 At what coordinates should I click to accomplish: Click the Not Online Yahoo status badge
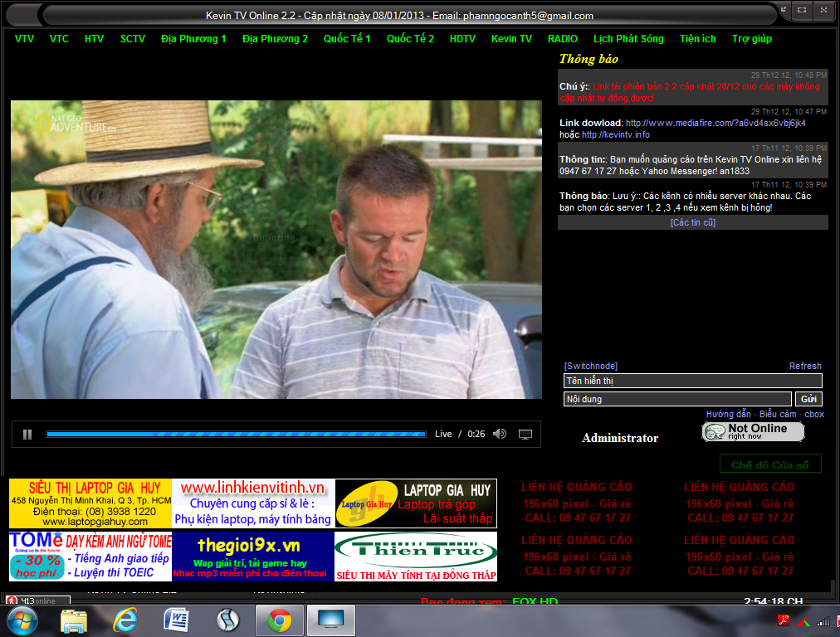coord(753,431)
